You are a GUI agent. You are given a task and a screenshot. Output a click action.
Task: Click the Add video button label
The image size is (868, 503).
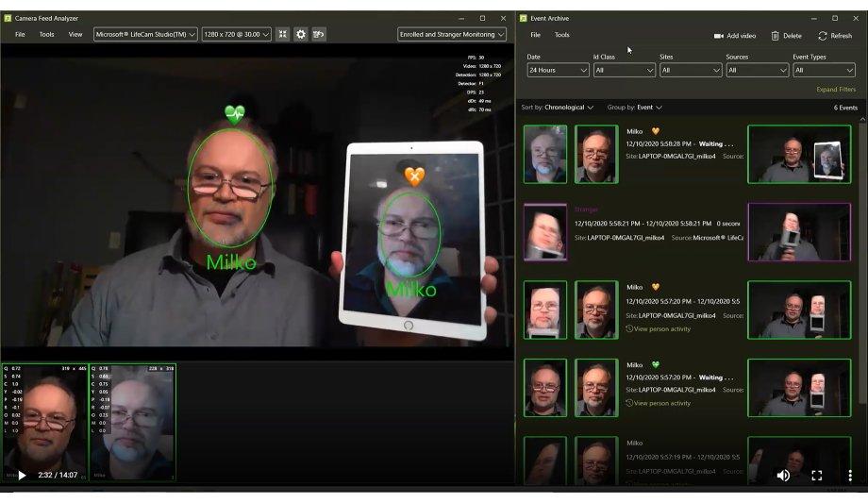coord(742,36)
